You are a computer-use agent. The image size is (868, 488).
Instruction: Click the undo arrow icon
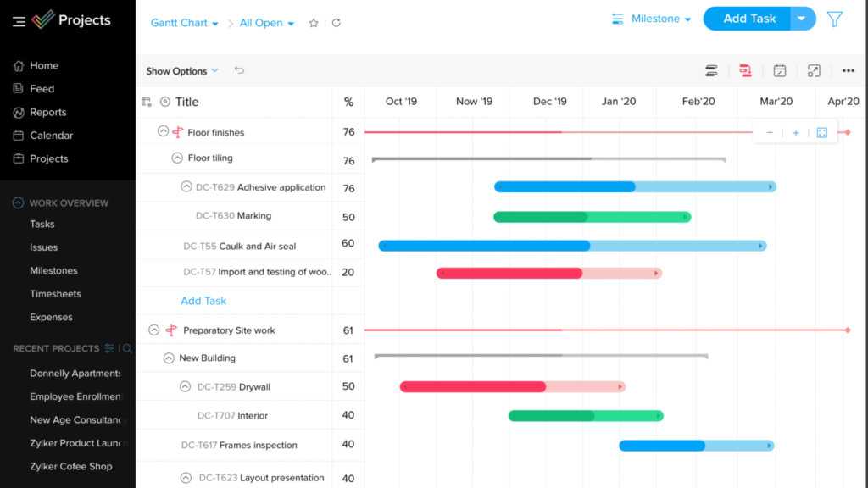239,71
